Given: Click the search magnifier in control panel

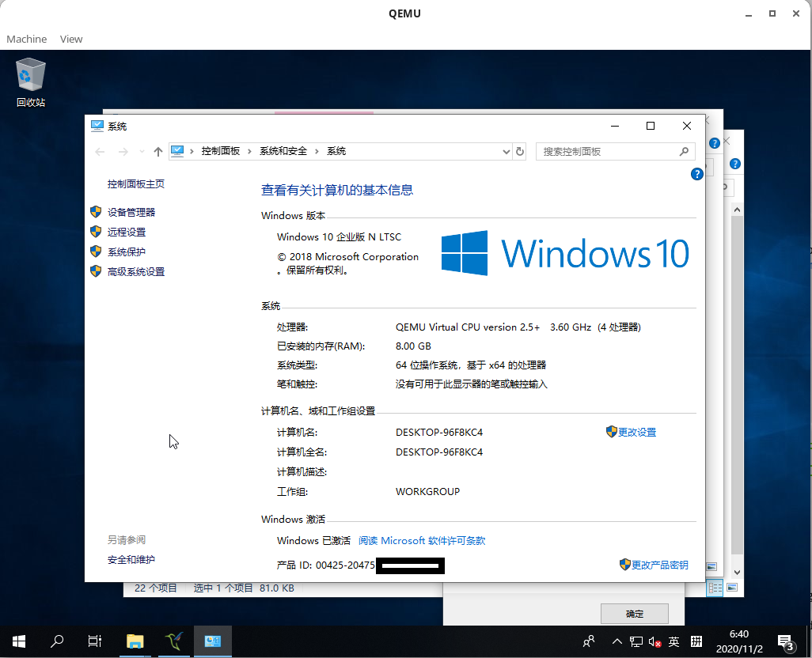Looking at the screenshot, I should (684, 152).
